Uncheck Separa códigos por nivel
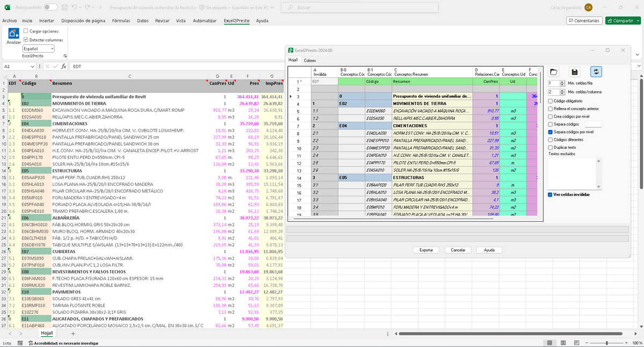The image size is (644, 347). click(x=550, y=132)
